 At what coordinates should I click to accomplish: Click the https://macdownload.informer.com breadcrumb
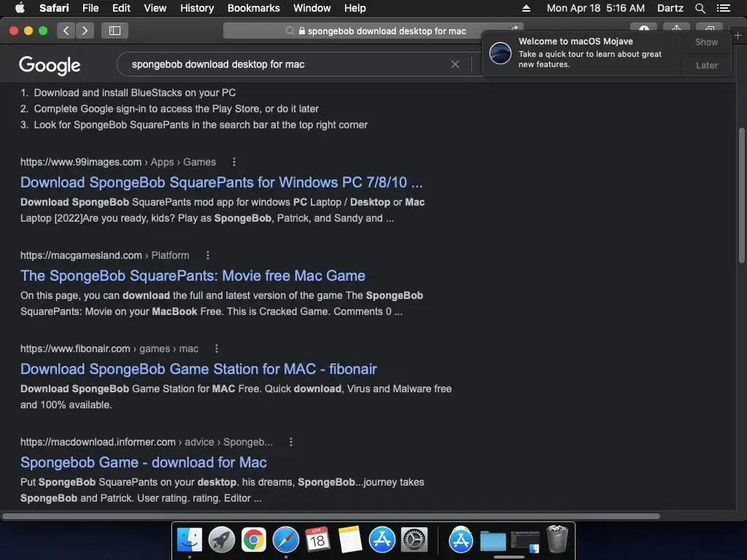tap(98, 442)
